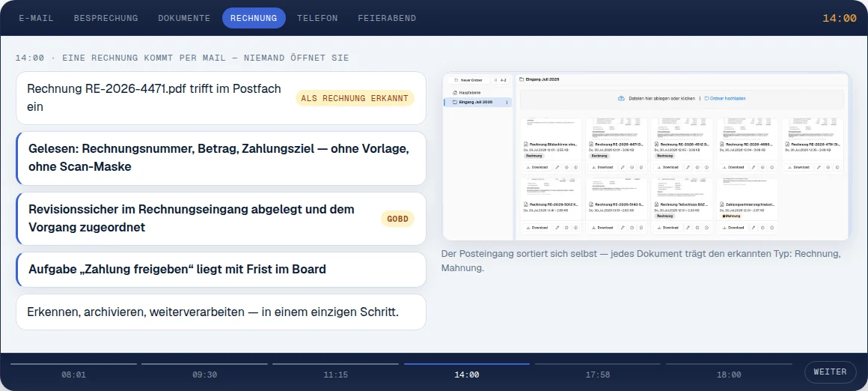The image size is (868, 391).
Task: Click the info icon on 'Rechnung Bildschirme' card
Action: (x=575, y=167)
